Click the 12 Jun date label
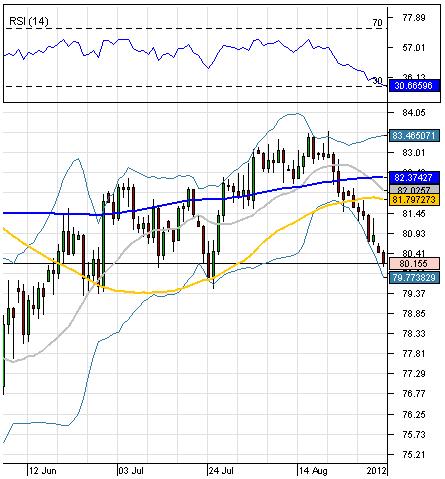Screen dimensions: 445x479 pyautogui.click(x=43, y=471)
